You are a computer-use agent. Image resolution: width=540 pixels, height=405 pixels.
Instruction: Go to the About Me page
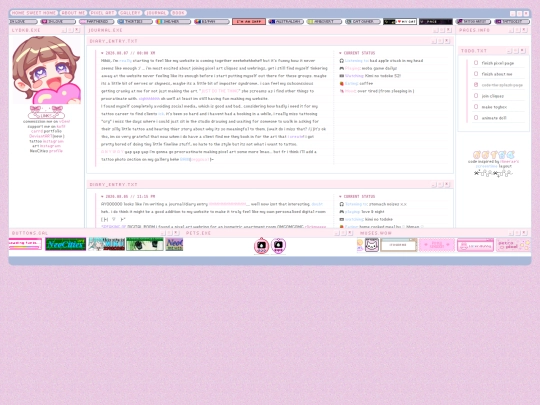pyautogui.click(x=73, y=13)
